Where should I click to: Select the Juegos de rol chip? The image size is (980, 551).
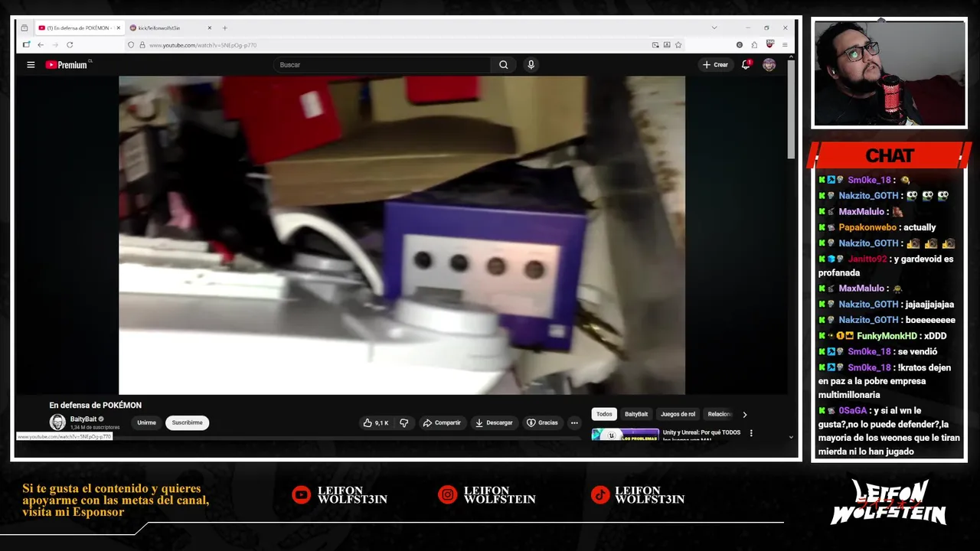pyautogui.click(x=678, y=414)
